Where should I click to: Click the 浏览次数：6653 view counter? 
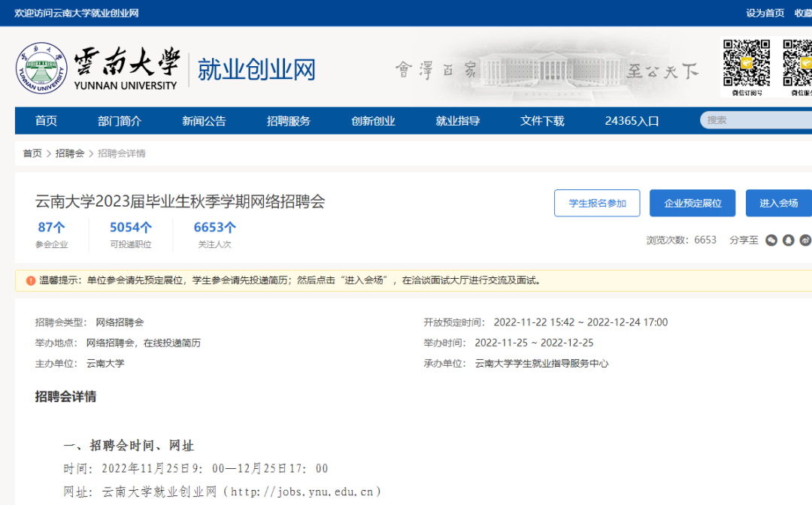[681, 240]
